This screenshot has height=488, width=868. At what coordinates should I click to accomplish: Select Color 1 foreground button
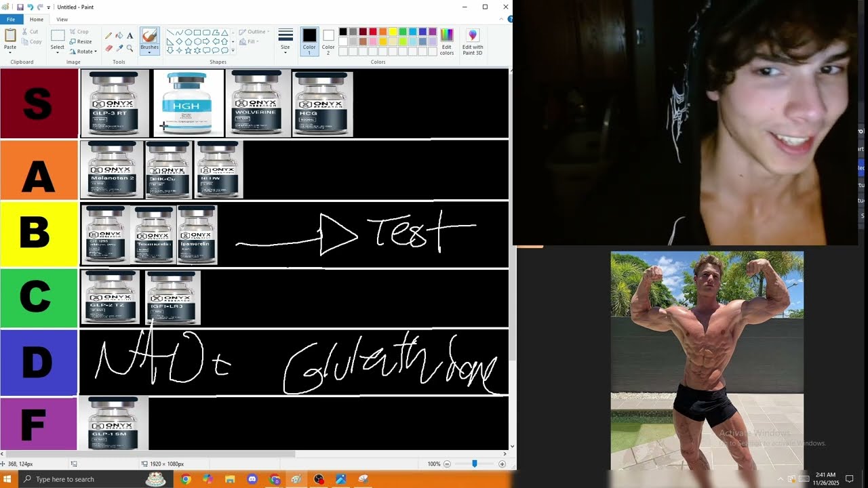click(x=309, y=41)
